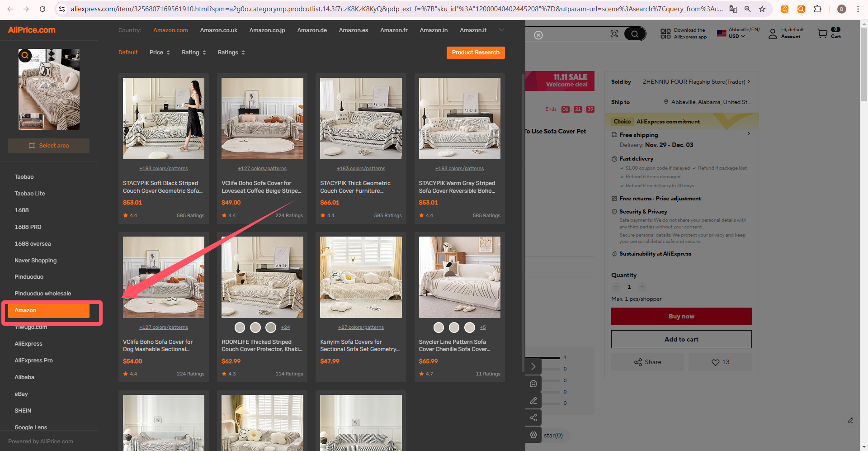Open Sustainability at AliExpress link
868x451 pixels.
[x=655, y=254]
